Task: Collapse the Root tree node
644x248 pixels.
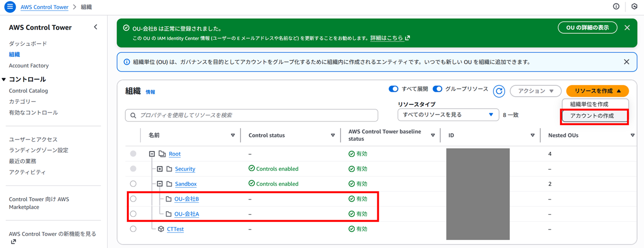Action: coord(152,154)
